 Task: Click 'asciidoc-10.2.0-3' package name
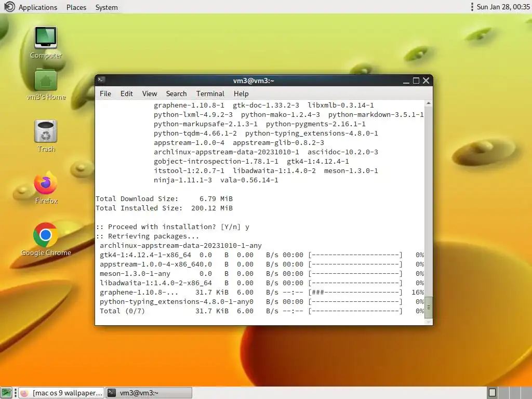pyautogui.click(x=343, y=152)
